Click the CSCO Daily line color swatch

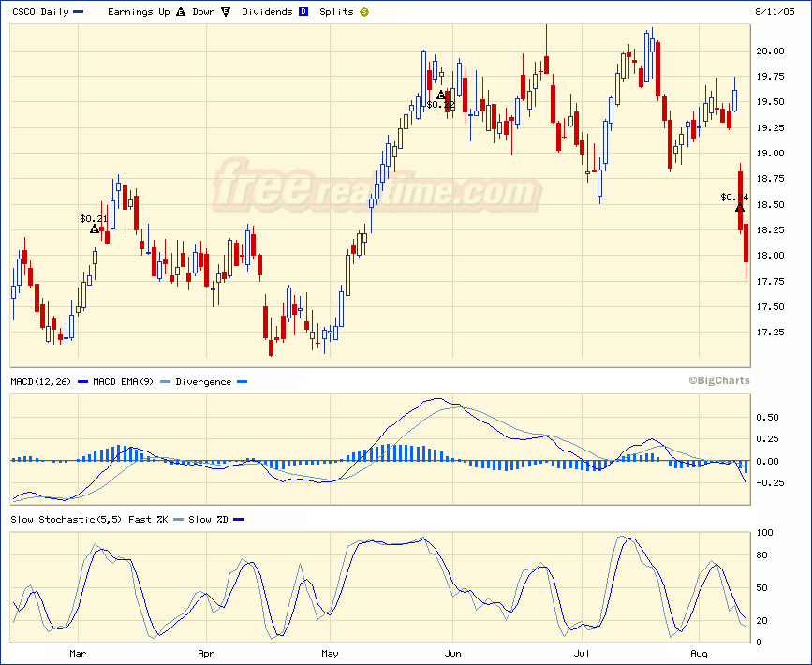tap(78, 12)
